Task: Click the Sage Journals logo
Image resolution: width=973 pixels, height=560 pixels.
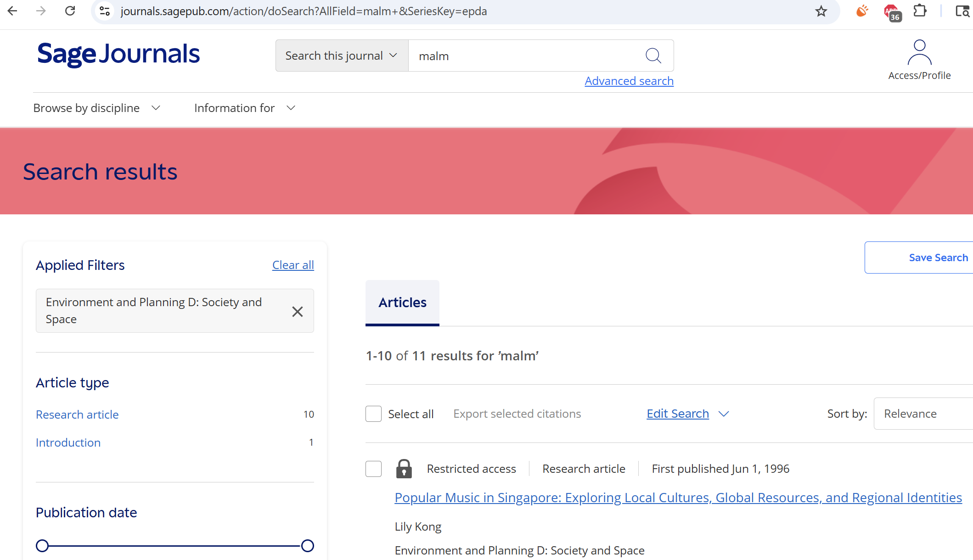Action: tap(118, 54)
